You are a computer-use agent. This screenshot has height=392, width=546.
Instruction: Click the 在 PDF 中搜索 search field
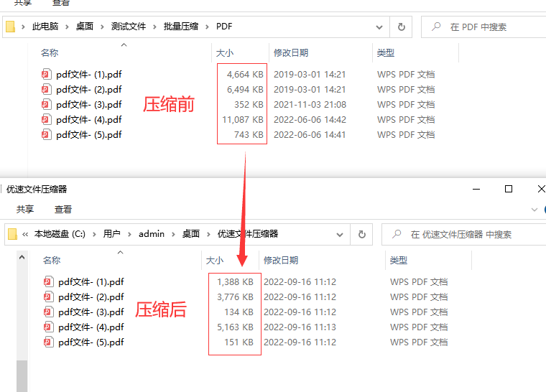484,27
